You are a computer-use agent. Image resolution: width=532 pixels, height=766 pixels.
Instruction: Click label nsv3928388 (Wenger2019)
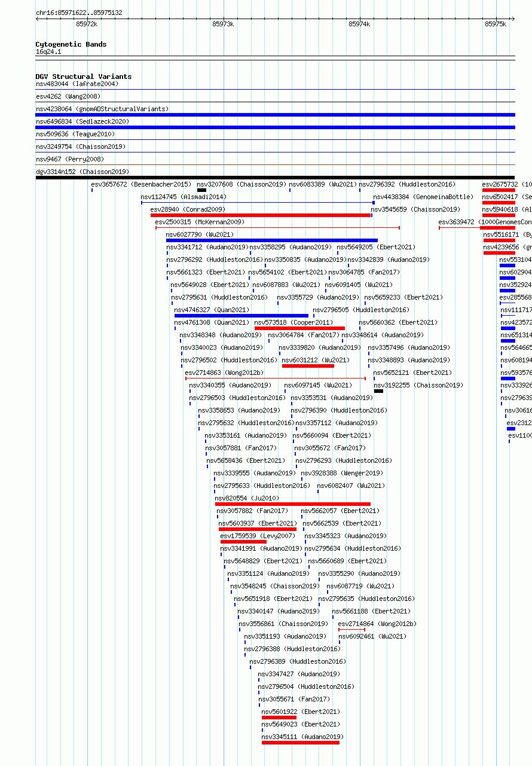343,473
